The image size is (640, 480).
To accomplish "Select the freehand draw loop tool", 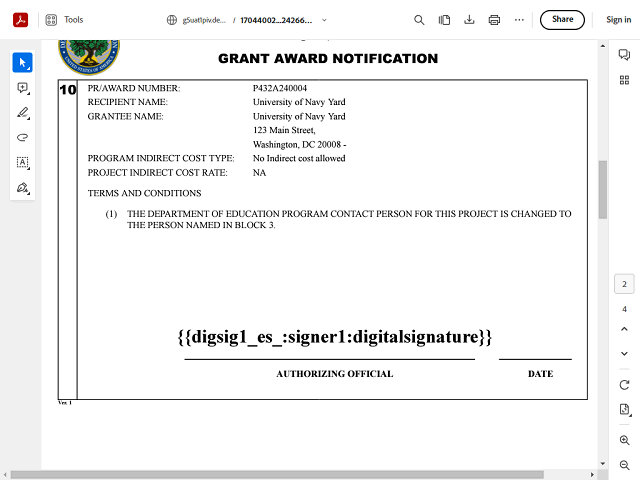I will click(22, 138).
